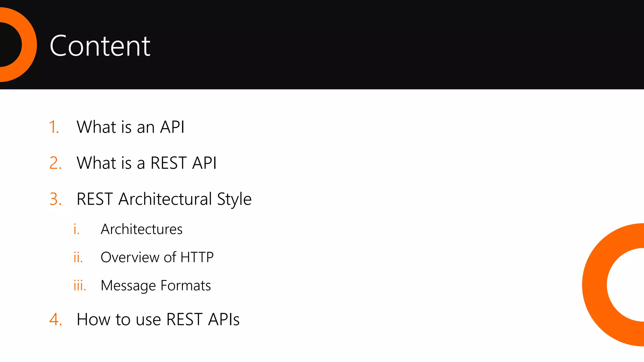Click the orange ring in the header

click(29, 45)
